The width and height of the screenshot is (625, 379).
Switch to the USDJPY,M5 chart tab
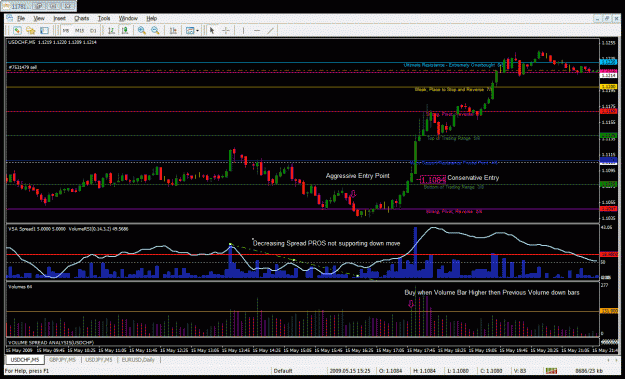click(x=99, y=360)
